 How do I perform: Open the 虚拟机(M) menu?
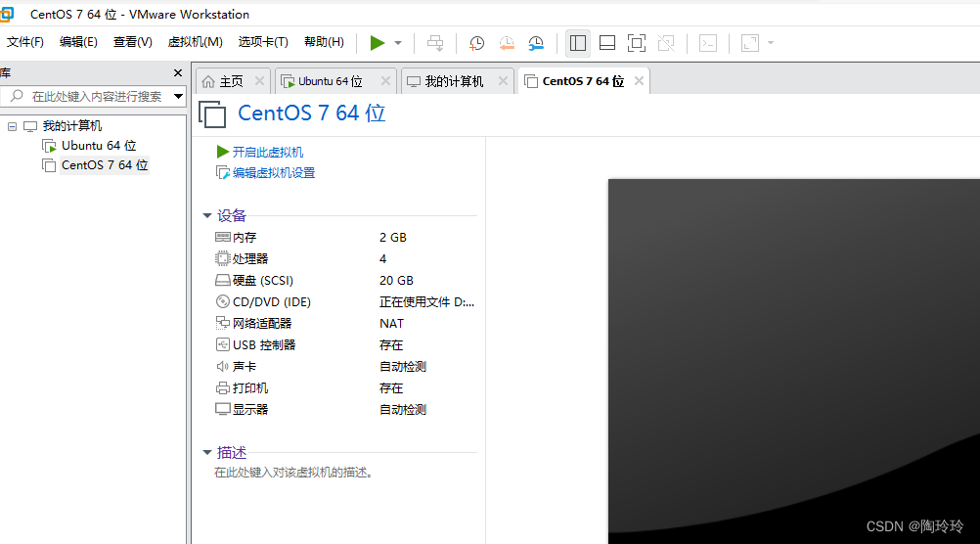tap(195, 42)
